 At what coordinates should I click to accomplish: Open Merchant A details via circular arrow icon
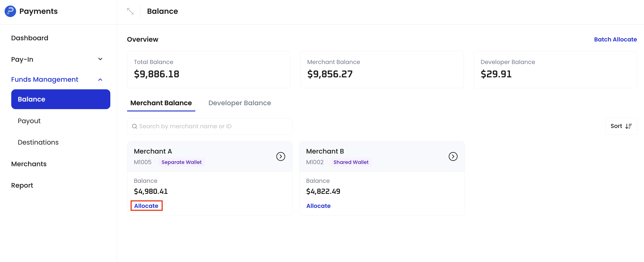[280, 156]
